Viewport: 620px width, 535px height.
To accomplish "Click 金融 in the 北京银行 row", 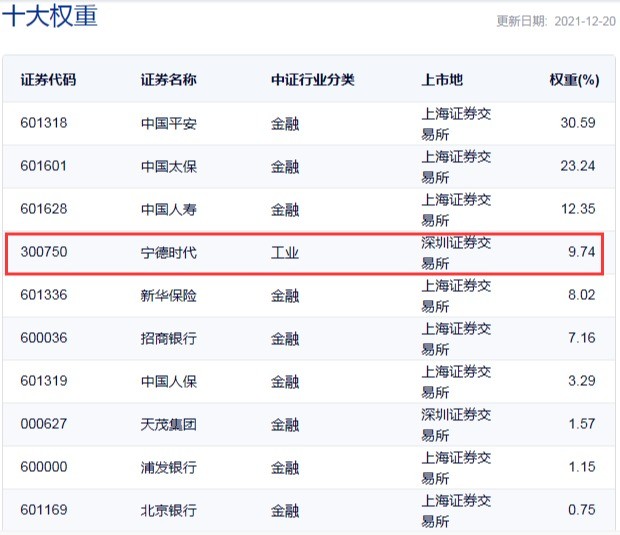I will (285, 512).
